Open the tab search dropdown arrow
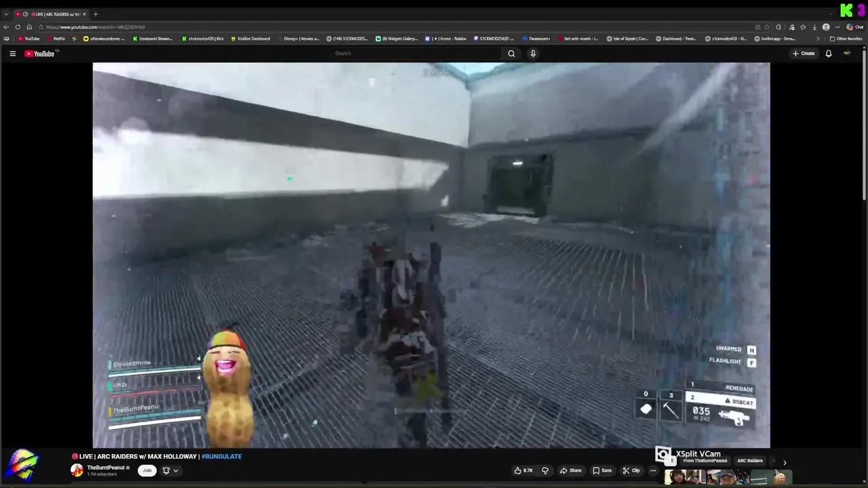This screenshot has width=868, height=488. (x=6, y=14)
